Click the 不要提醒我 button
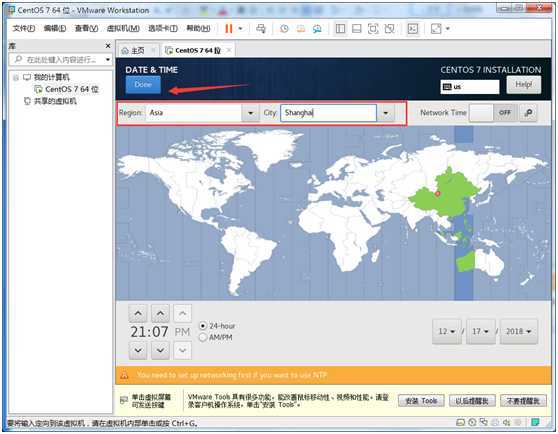 (523, 401)
